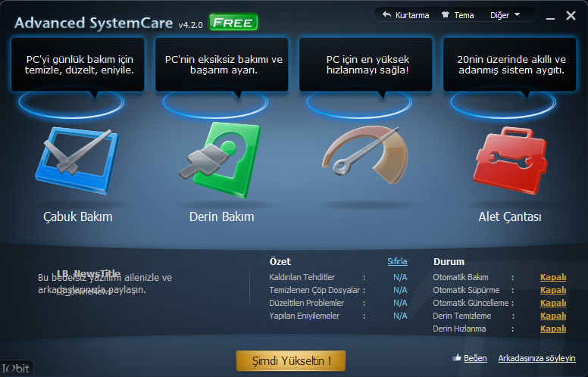Click the Beğen link
The width and height of the screenshot is (588, 377).
tap(475, 358)
